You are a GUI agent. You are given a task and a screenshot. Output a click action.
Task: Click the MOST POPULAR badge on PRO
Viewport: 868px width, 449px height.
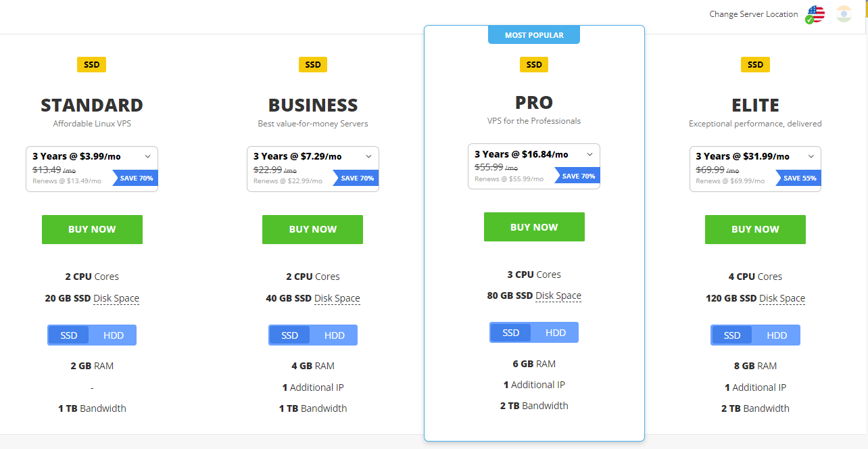(534, 35)
